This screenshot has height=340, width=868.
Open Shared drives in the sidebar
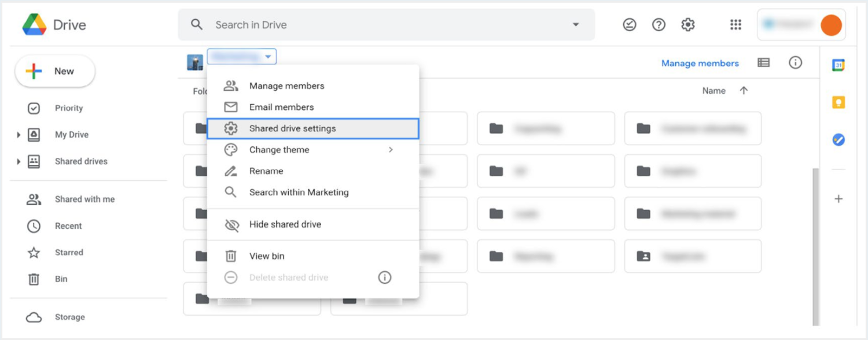tap(81, 161)
